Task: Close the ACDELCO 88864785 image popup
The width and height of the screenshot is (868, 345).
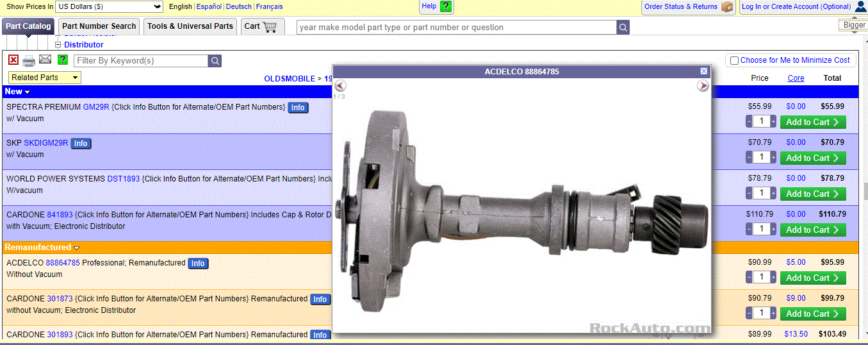Action: [x=704, y=71]
